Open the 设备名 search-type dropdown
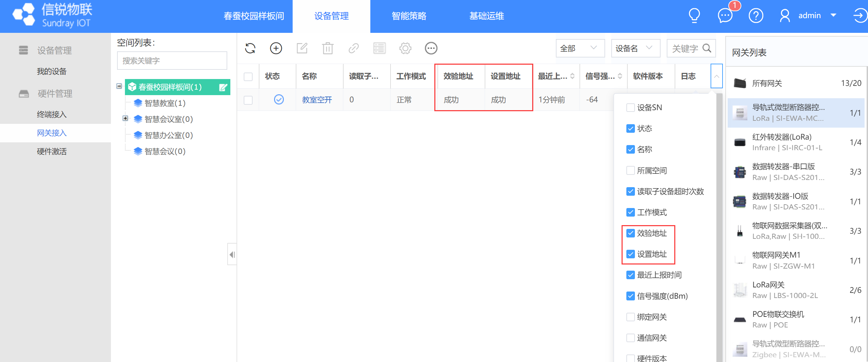Screen dimensions: 868x362 636,48
